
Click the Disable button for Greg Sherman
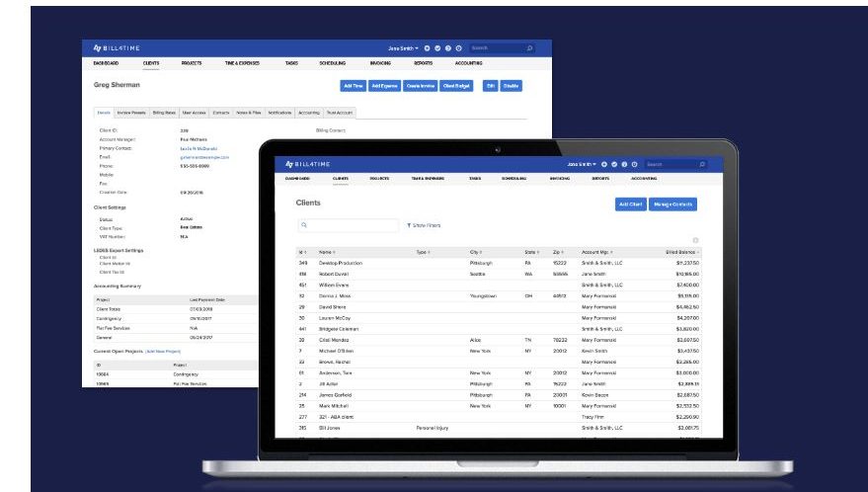pos(511,86)
